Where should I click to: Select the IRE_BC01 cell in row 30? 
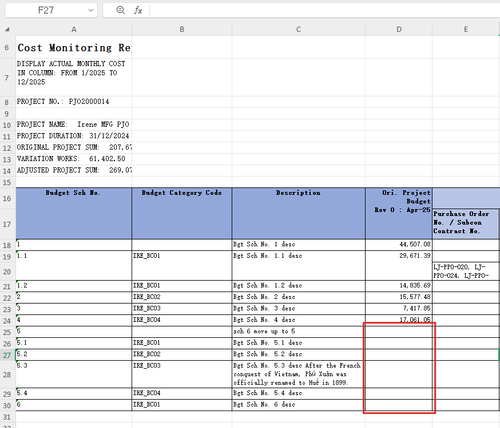pyautogui.click(x=182, y=405)
